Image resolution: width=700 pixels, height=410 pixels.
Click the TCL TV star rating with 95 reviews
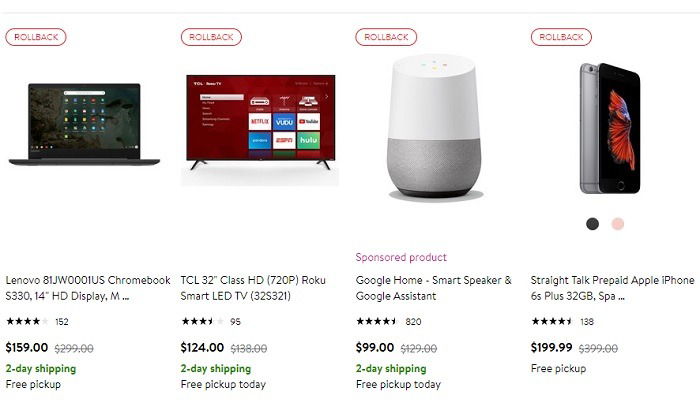pos(212,322)
